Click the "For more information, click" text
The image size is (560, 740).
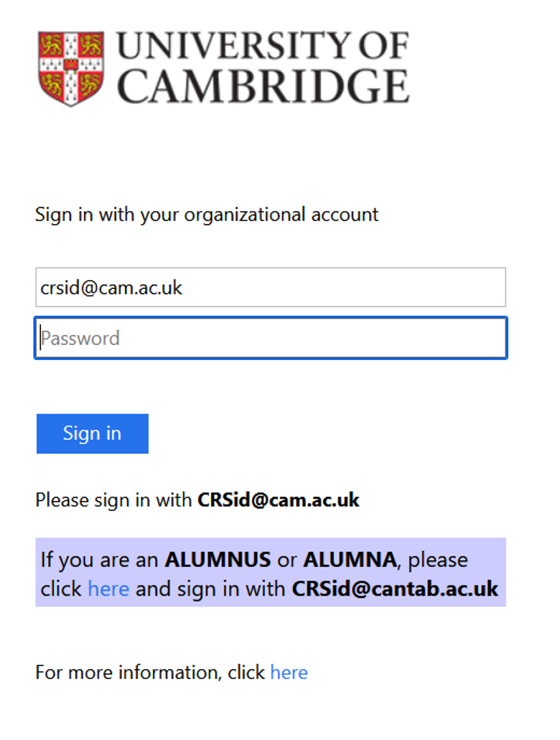pos(151,672)
